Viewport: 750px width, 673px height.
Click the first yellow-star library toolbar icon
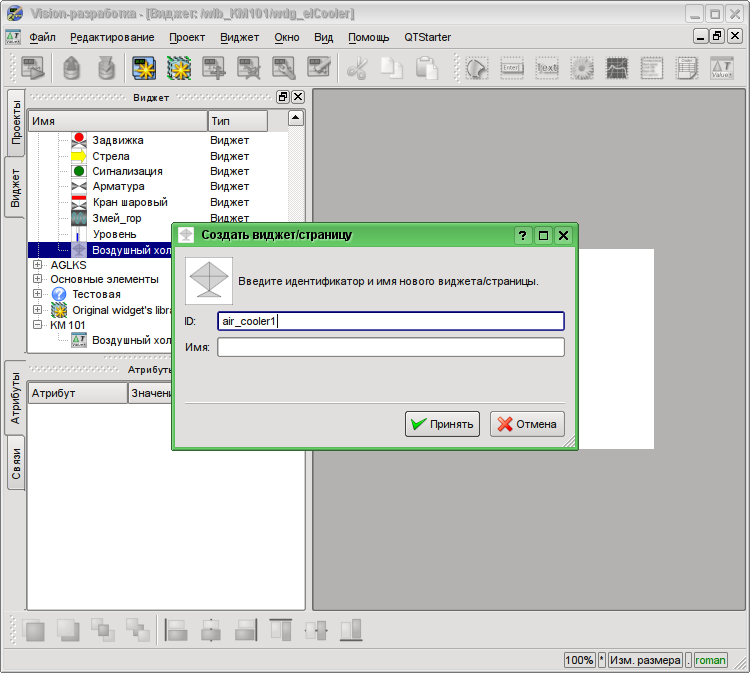[x=144, y=69]
